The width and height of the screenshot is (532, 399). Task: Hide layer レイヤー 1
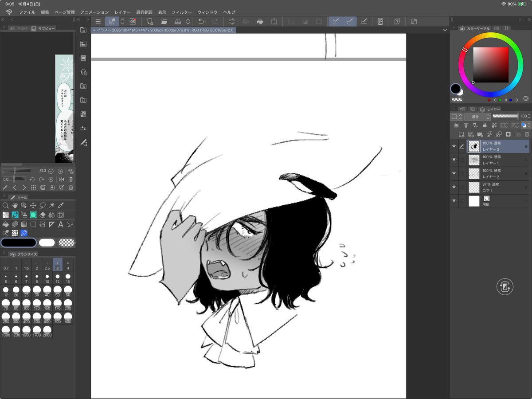[x=454, y=160]
